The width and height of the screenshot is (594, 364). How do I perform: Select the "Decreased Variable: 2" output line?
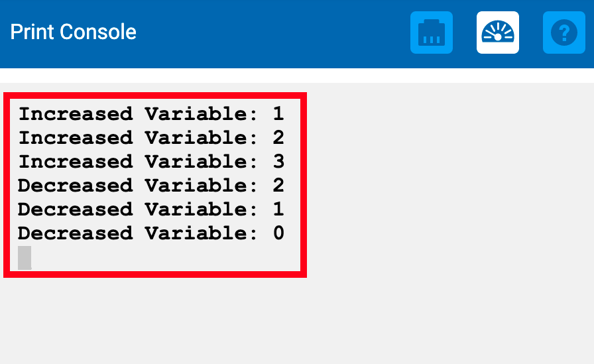click(x=151, y=186)
